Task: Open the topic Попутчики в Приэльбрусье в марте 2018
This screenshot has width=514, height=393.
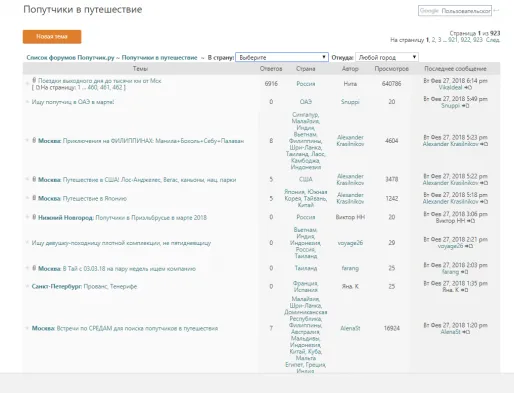Action: coord(151,218)
